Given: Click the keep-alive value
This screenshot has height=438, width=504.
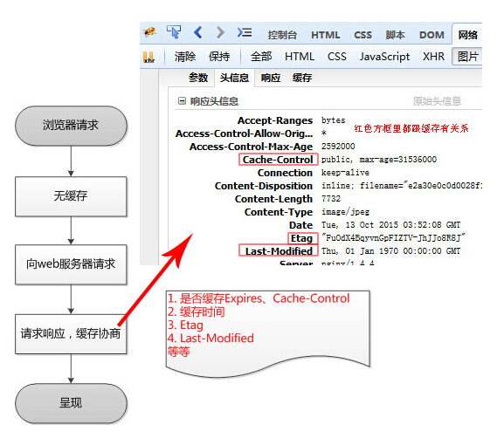Looking at the screenshot, I should coord(345,173).
